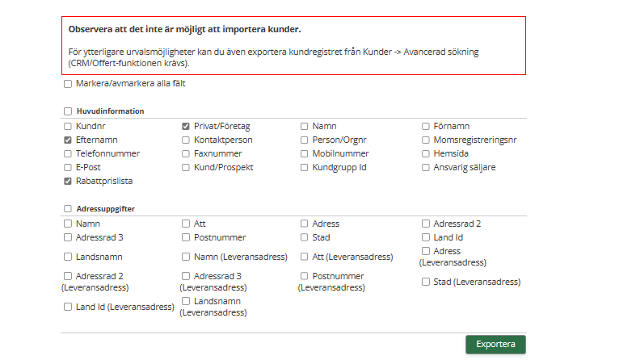Enable the Kundnr field checkbox
The image size is (636, 364).
pyautogui.click(x=68, y=127)
